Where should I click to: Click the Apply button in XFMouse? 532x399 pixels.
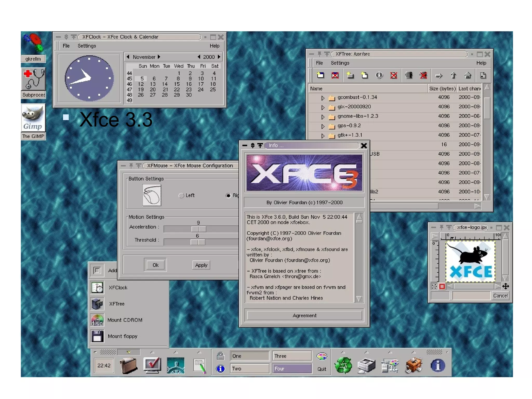(201, 265)
